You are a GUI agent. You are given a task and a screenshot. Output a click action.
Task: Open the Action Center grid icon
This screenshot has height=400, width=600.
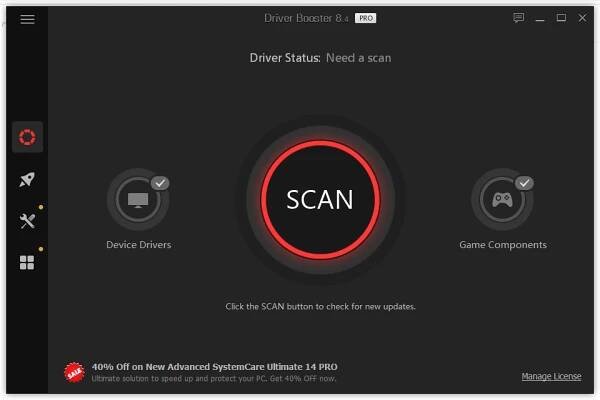click(27, 263)
